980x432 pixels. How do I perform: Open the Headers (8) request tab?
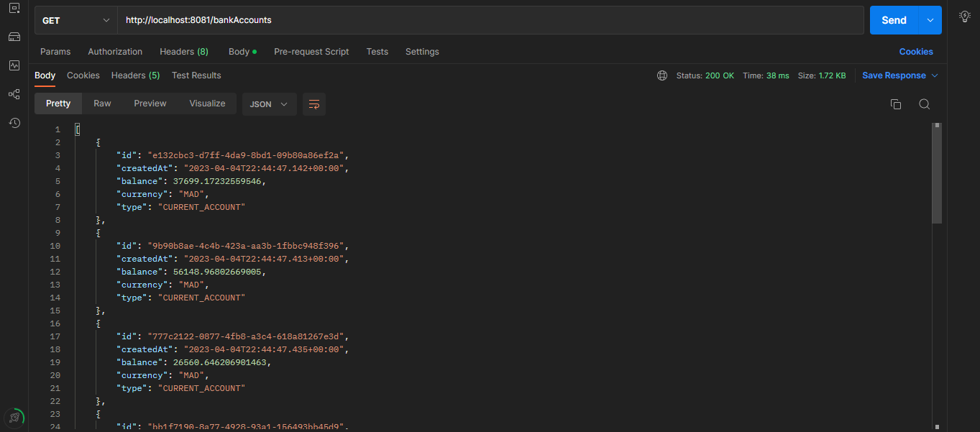[x=184, y=51]
